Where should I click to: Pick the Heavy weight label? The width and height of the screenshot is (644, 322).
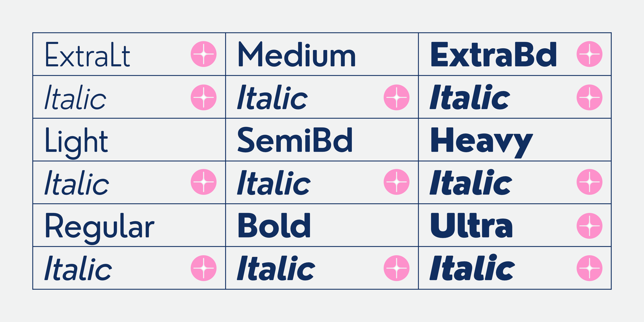click(481, 141)
